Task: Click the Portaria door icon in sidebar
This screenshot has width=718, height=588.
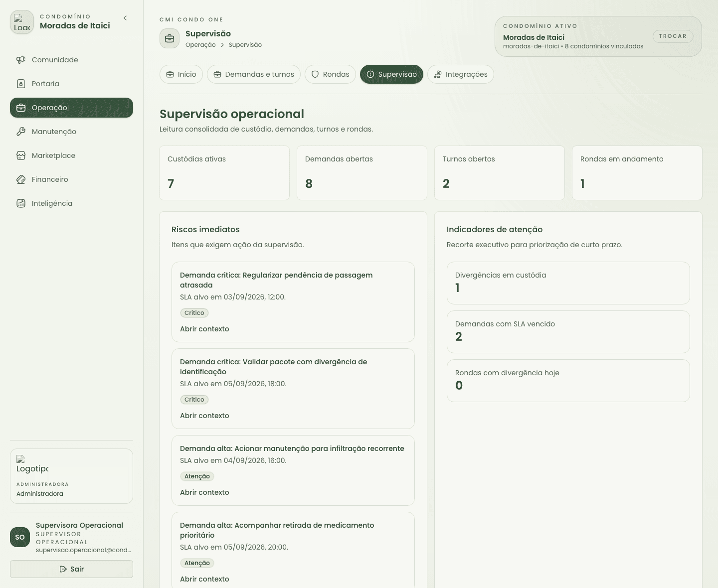Action: [21, 84]
